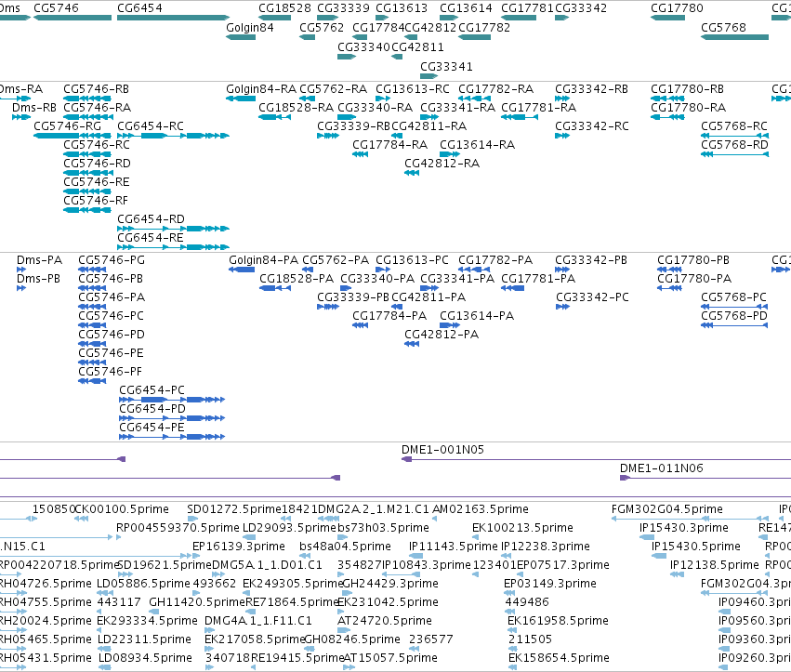The height and width of the screenshot is (672, 791).
Task: Click the CG5746-PF protein label
Action: (x=110, y=372)
